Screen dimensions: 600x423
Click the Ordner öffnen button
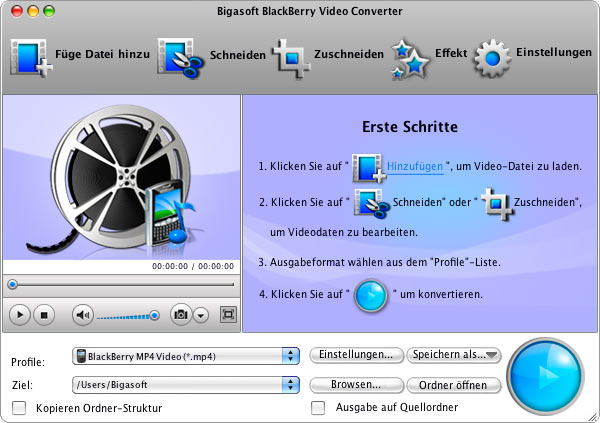tap(454, 385)
